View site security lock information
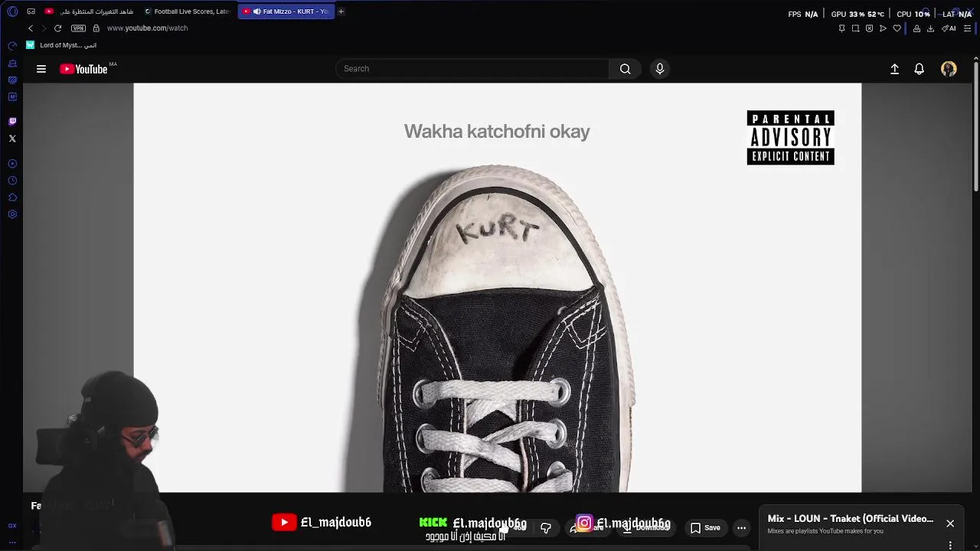 [x=96, y=28]
